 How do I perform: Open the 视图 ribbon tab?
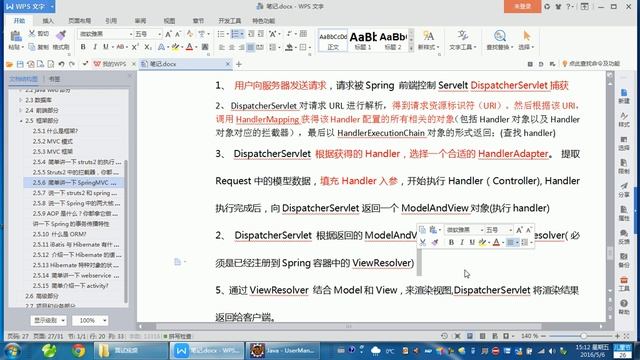(x=169, y=20)
